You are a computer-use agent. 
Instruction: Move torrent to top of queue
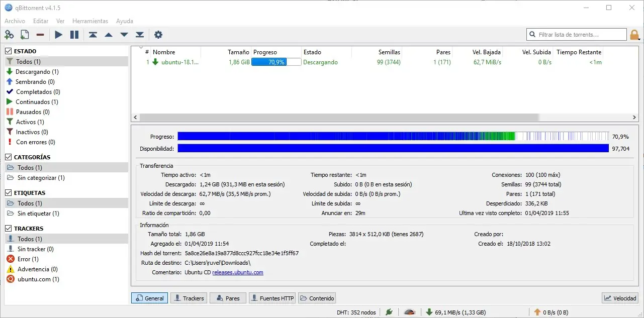(x=93, y=35)
